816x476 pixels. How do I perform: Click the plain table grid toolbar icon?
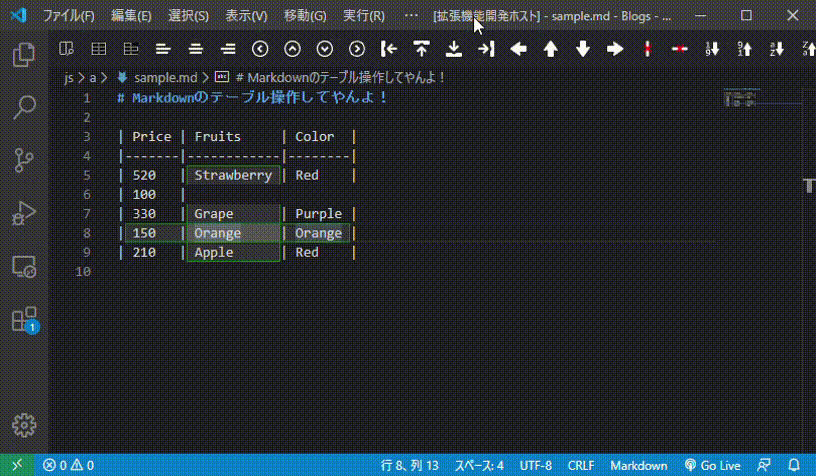coord(98,49)
